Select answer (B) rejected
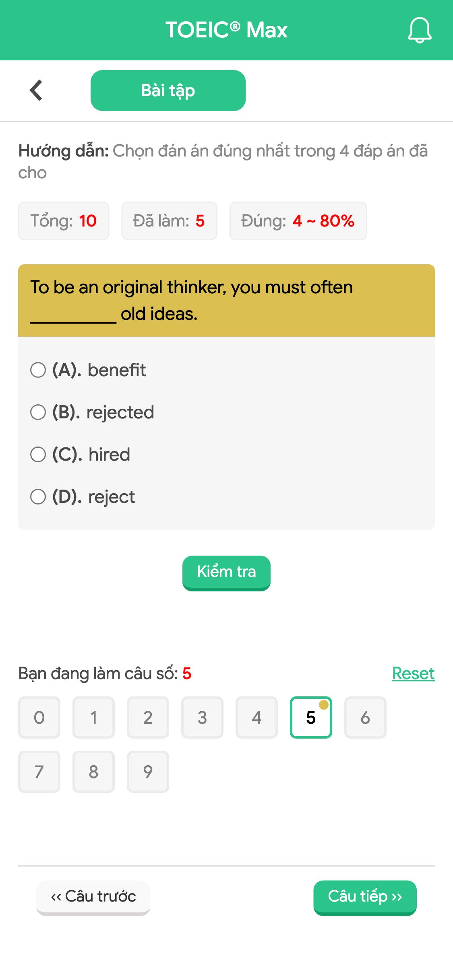 [92, 412]
